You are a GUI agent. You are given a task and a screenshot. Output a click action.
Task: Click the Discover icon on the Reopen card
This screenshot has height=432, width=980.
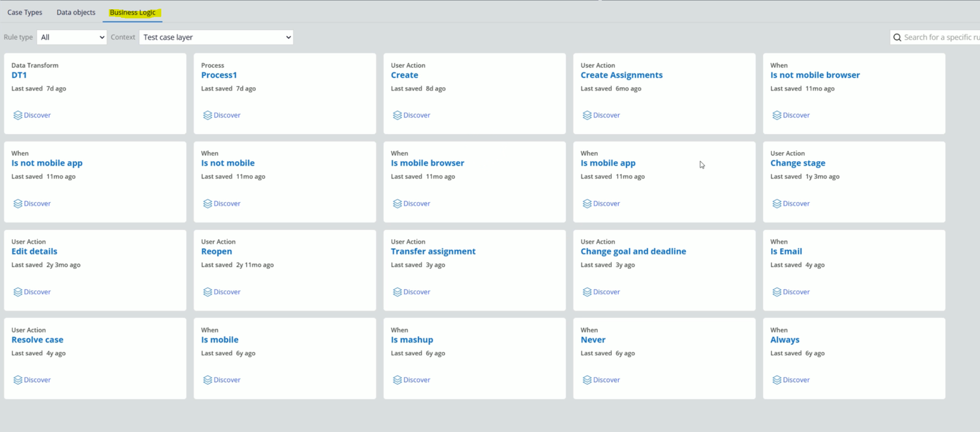click(x=208, y=292)
